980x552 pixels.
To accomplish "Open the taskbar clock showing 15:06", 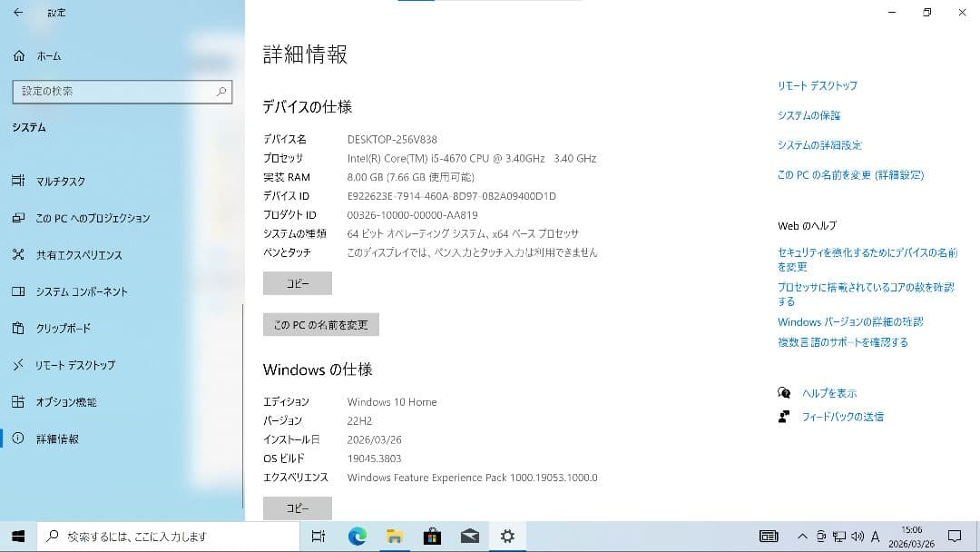I will [912, 537].
